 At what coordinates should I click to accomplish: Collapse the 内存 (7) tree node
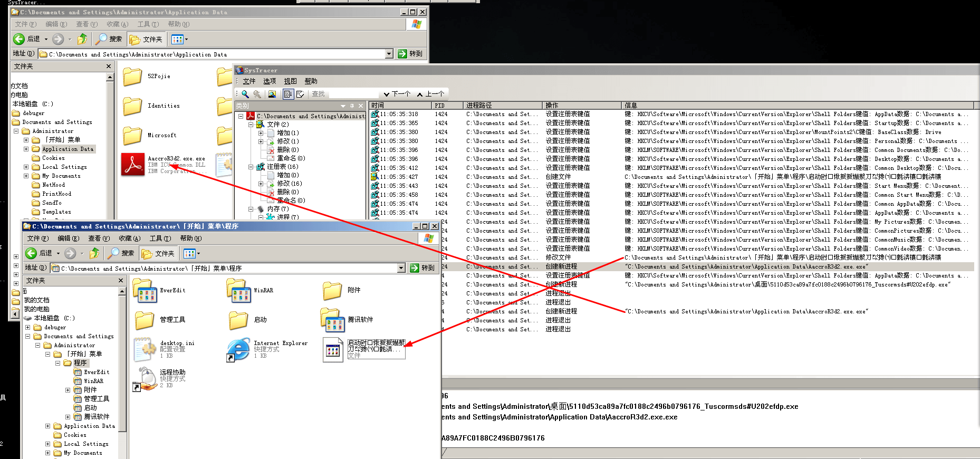click(x=251, y=209)
